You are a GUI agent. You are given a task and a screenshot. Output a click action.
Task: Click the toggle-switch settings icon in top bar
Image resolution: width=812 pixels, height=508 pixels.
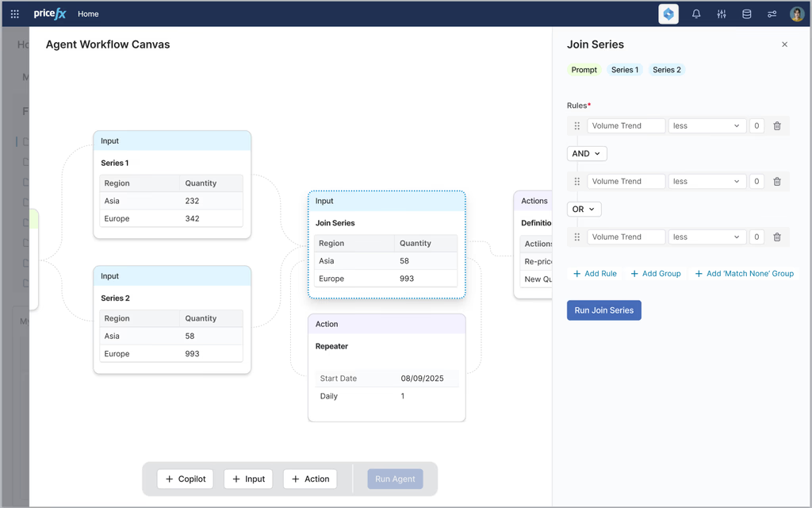click(772, 13)
